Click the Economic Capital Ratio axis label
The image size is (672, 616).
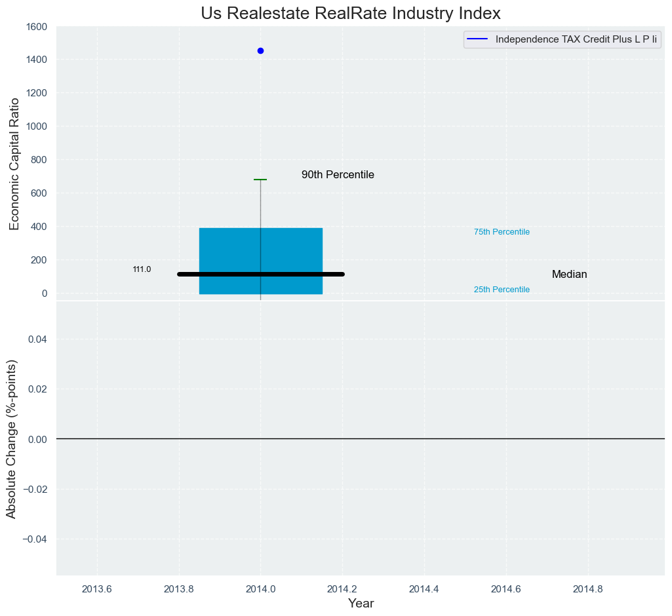14,161
